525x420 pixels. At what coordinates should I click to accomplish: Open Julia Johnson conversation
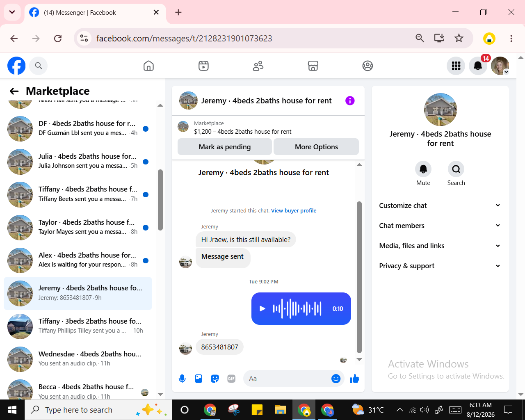tap(78, 161)
